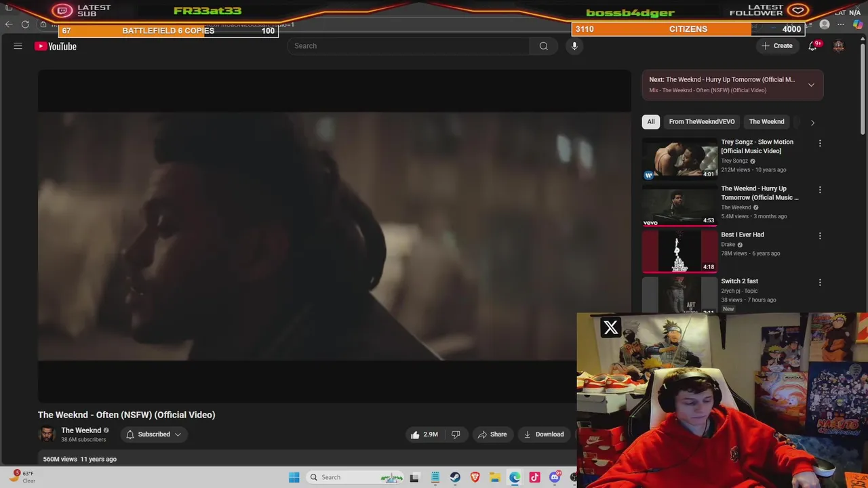Toggle Subscribed notification dropdown for The Weeknd
868x488 pixels.
[154, 434]
